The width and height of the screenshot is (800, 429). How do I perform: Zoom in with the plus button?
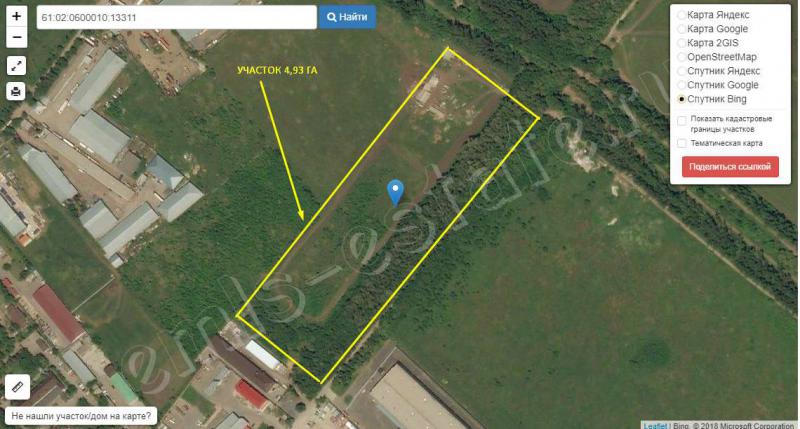[16, 16]
